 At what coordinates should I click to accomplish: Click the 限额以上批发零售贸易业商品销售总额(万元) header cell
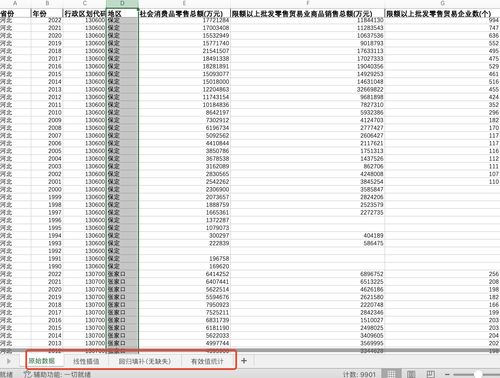pos(307,14)
